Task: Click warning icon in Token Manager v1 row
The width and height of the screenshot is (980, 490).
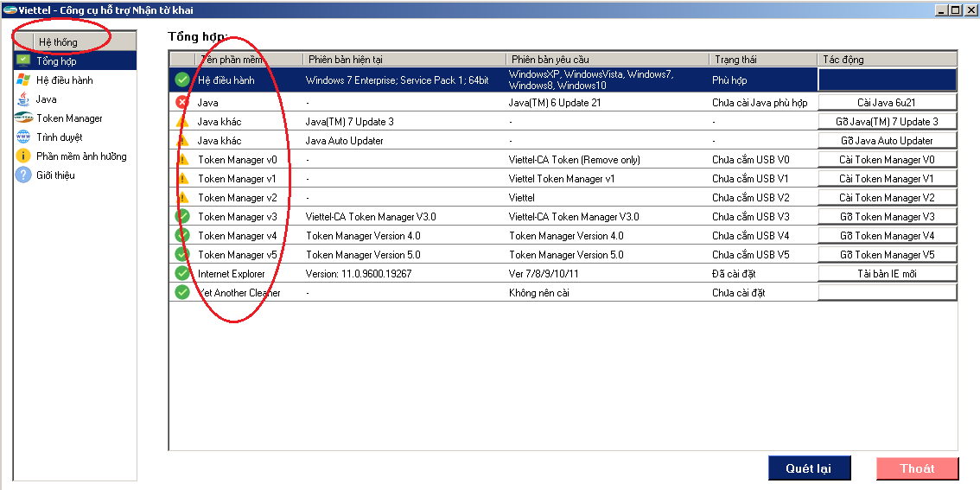Action: pos(181,178)
